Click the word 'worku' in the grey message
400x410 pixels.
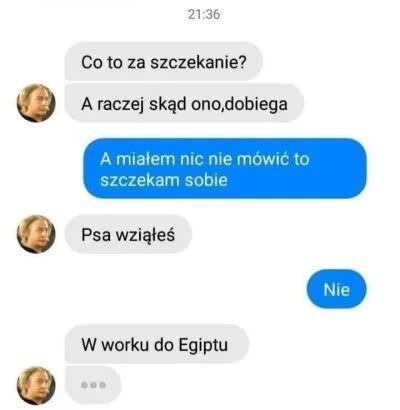125,344
